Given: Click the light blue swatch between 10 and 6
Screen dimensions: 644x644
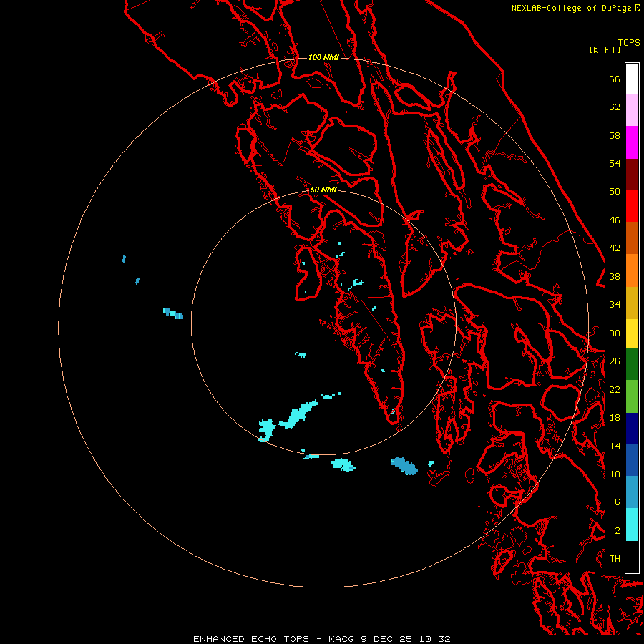Looking at the screenshot, I should pos(632,492).
